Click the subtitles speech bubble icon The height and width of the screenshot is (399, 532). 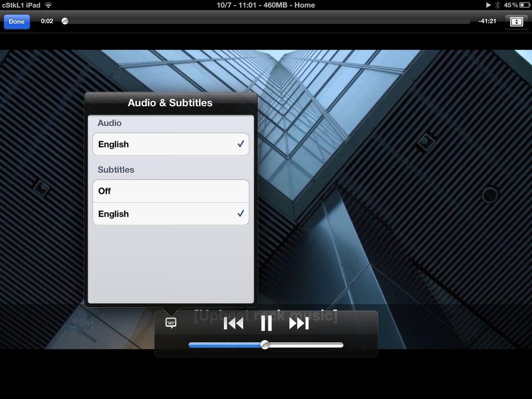point(171,323)
